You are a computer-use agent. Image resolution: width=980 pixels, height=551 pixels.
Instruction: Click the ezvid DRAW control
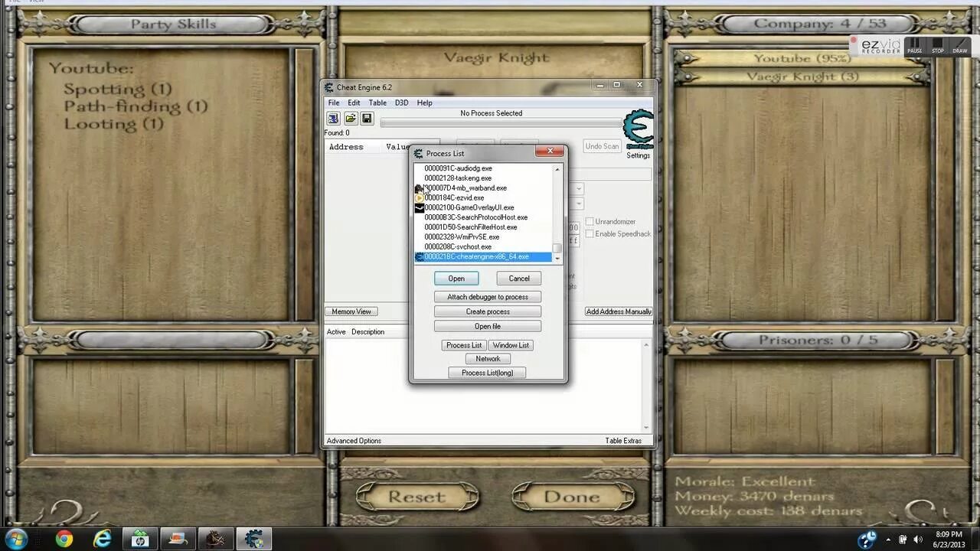(x=960, y=46)
